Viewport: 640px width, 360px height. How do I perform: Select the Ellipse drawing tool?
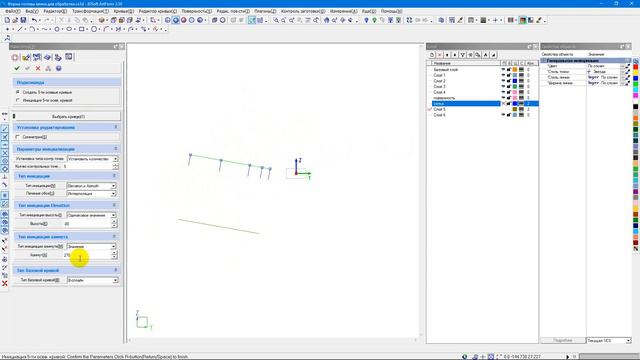tap(69, 29)
